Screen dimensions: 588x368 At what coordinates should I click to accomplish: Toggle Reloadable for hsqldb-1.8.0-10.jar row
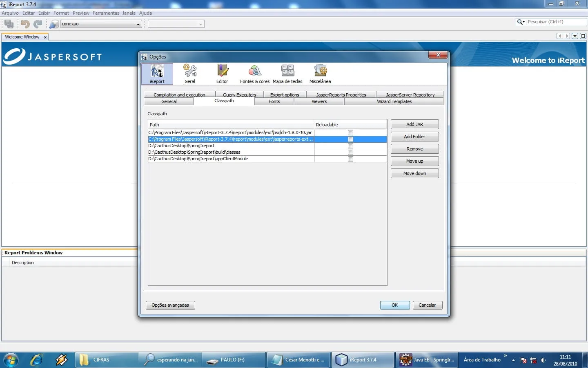[350, 132]
